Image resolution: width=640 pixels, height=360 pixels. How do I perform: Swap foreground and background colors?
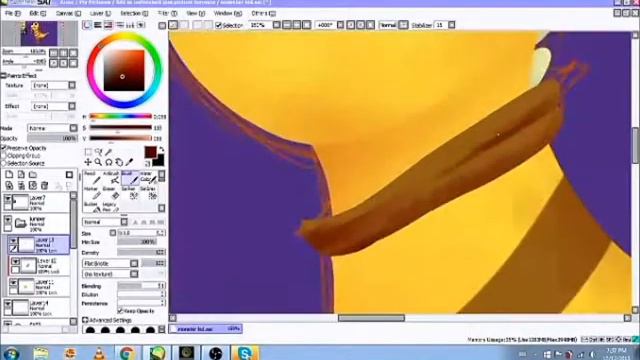[161, 149]
